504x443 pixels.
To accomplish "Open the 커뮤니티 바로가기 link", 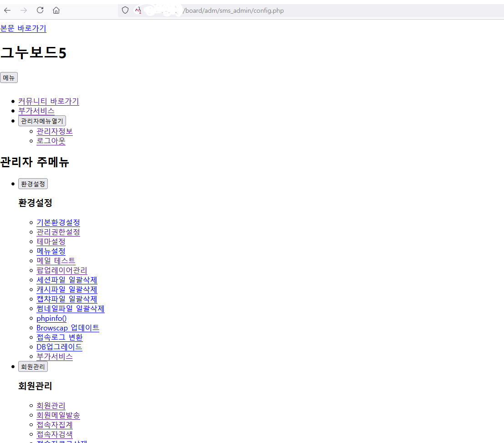I will point(49,101).
